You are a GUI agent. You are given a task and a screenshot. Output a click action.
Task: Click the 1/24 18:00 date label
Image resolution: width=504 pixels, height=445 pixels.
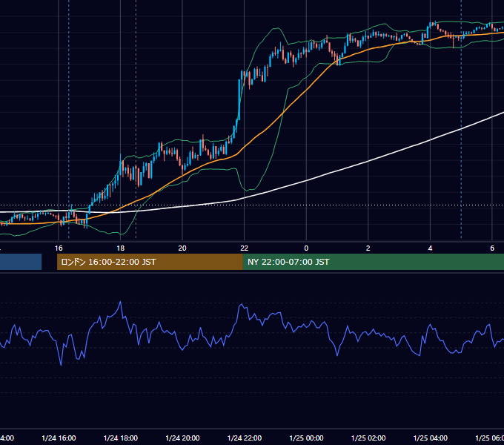pos(121,438)
